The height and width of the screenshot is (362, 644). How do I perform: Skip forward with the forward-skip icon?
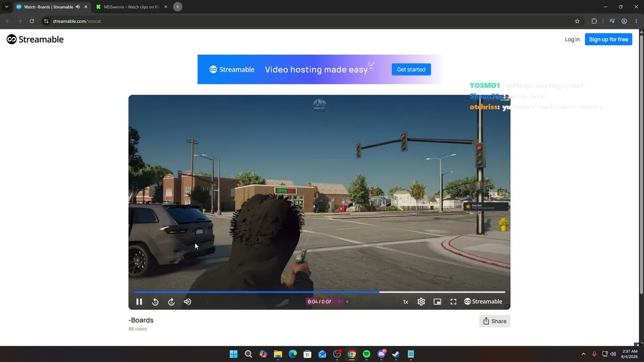[x=172, y=302]
